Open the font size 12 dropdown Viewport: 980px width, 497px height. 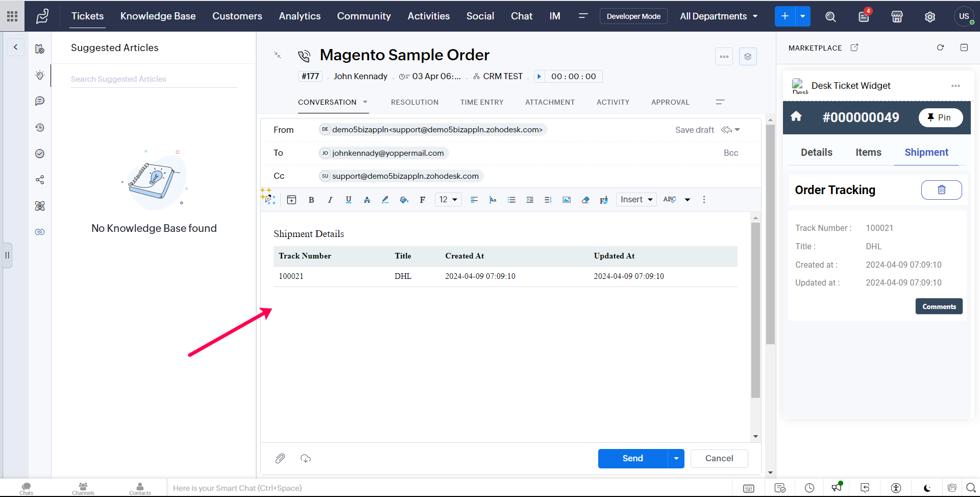coord(448,200)
